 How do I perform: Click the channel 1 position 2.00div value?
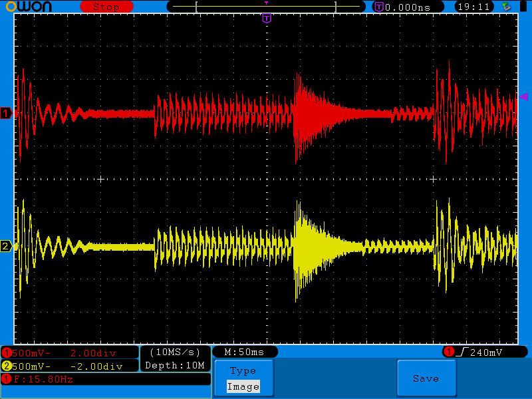[93, 353]
